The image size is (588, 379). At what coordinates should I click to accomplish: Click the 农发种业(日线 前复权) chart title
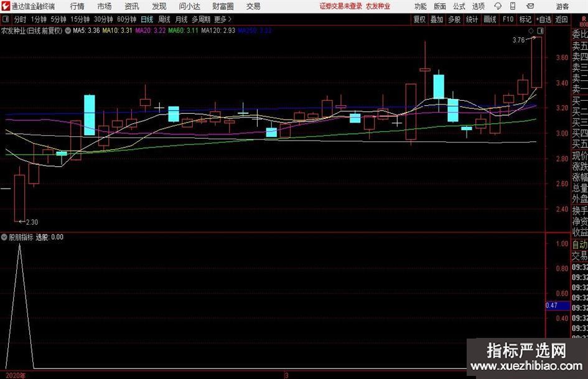(32, 30)
